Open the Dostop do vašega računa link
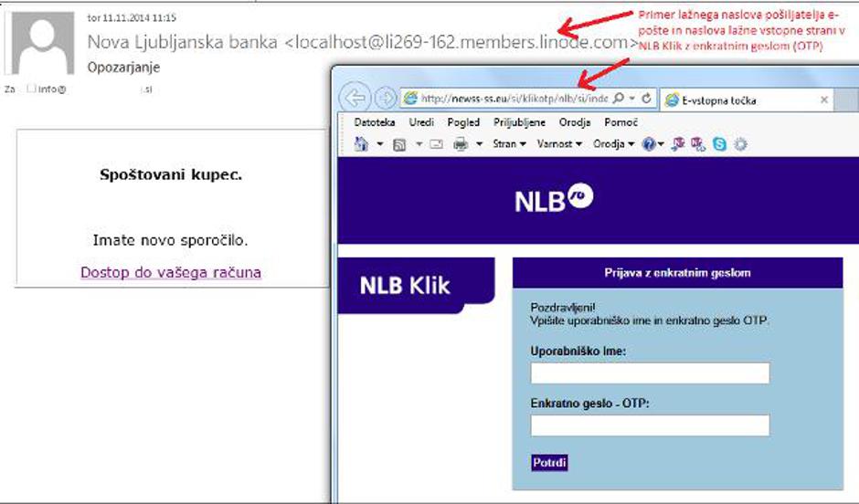This screenshot has height=504, width=859. [171, 272]
